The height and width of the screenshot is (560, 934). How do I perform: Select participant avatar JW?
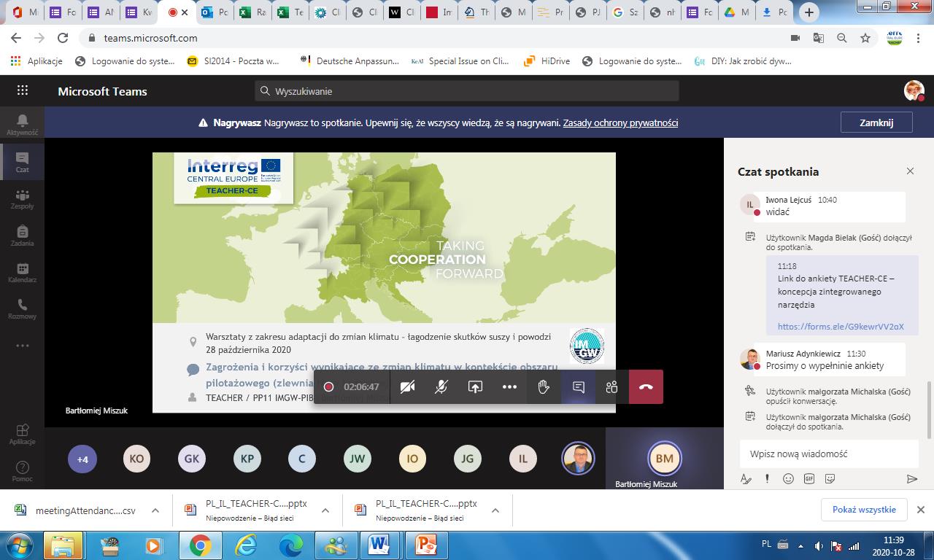coord(357,459)
